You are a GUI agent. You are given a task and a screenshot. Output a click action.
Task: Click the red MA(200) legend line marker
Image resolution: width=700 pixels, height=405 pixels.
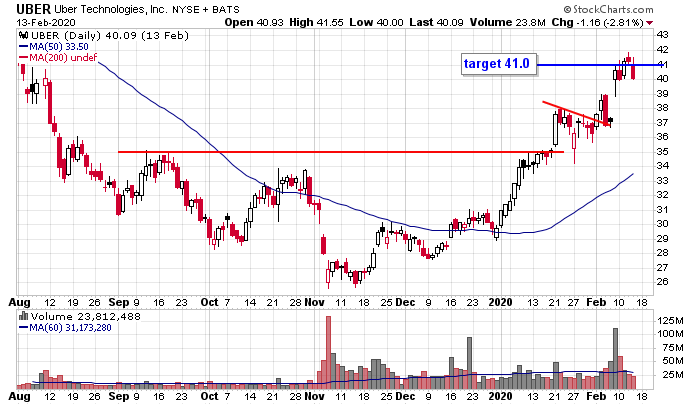[24, 58]
